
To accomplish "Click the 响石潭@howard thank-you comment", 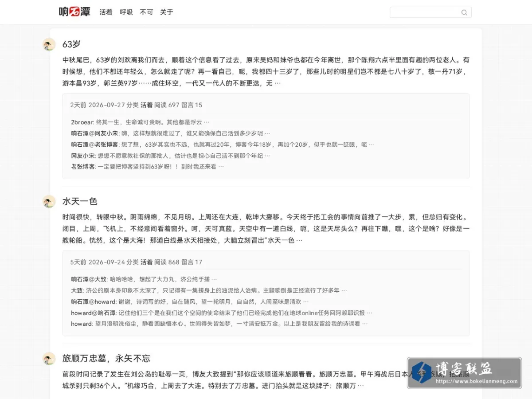I will (190, 301).
